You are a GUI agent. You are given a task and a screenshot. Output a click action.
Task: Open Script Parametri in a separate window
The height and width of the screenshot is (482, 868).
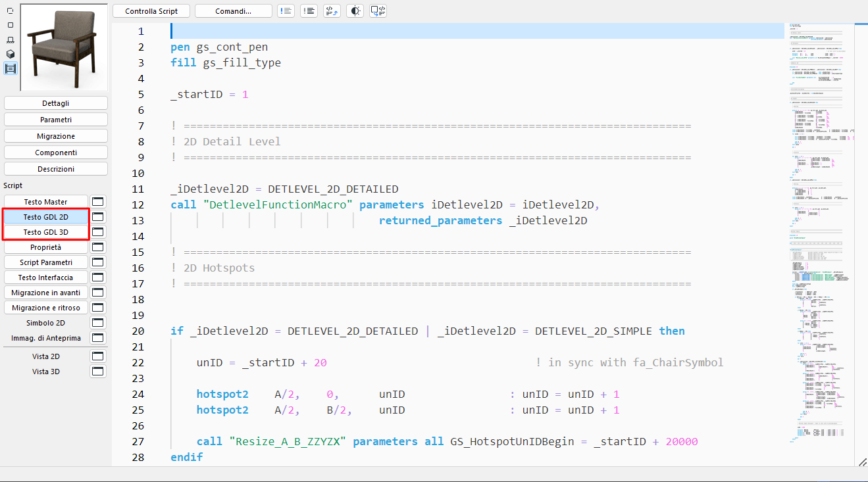(x=97, y=262)
